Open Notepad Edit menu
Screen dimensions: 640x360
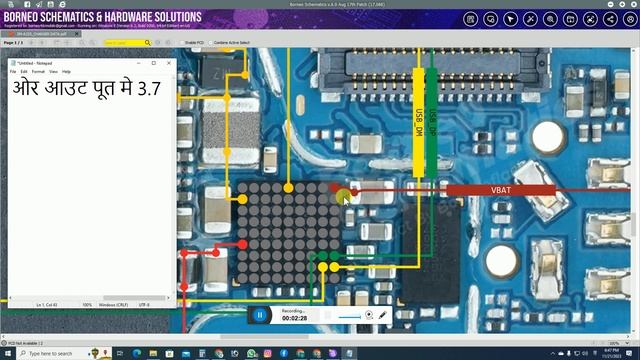24,71
